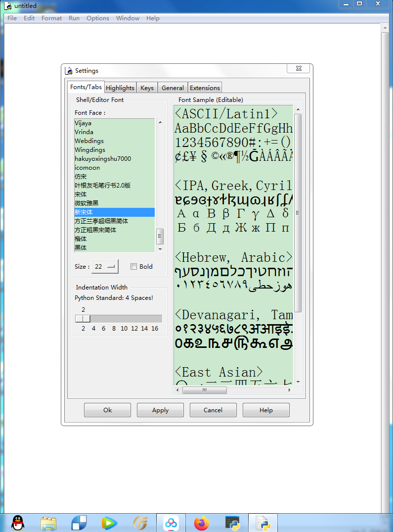Click font sample scroll down arrow
Viewport: 393px width, 532px height.
tap(298, 382)
